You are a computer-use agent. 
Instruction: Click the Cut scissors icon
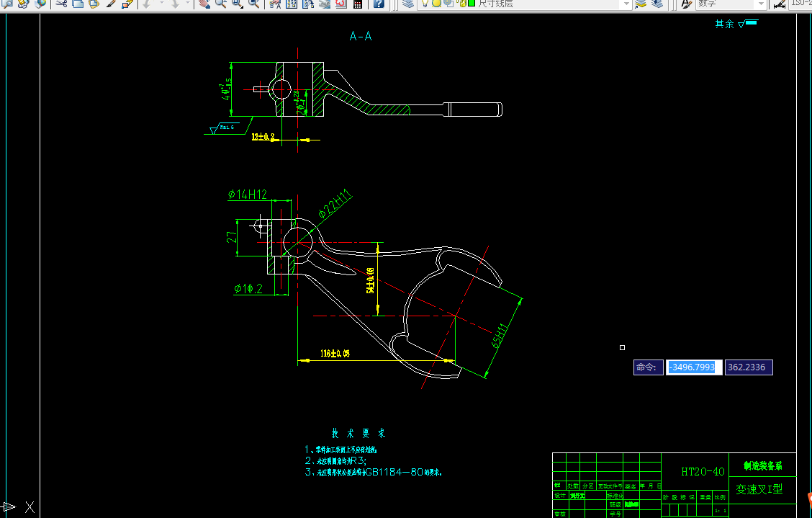[62, 3]
